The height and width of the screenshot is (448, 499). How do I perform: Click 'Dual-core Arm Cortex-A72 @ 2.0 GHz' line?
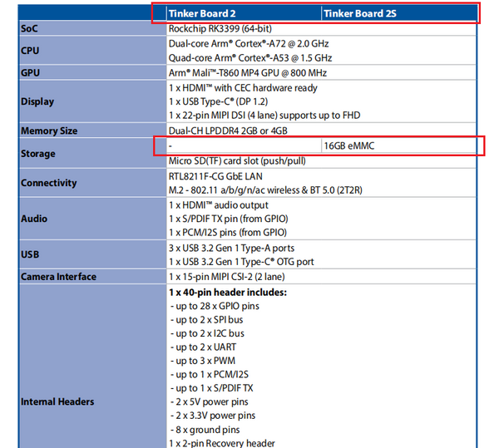(249, 43)
